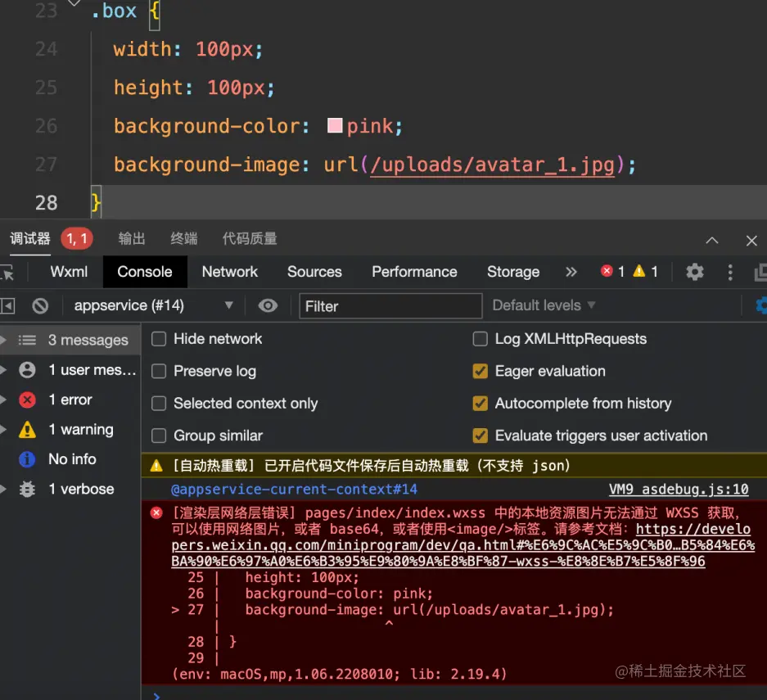Screen dimensions: 767x700
Task: Click the @appservice-current-context#14 text
Action: 294,489
